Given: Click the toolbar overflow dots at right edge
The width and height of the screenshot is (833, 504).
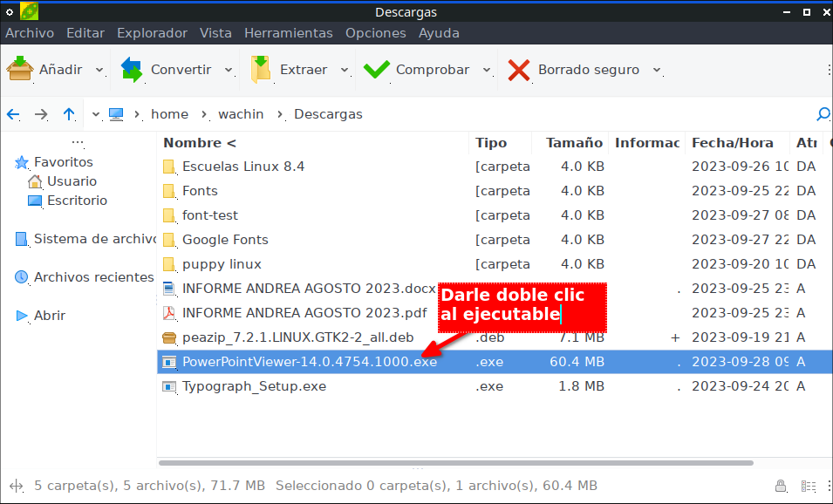Looking at the screenshot, I should coord(829,70).
